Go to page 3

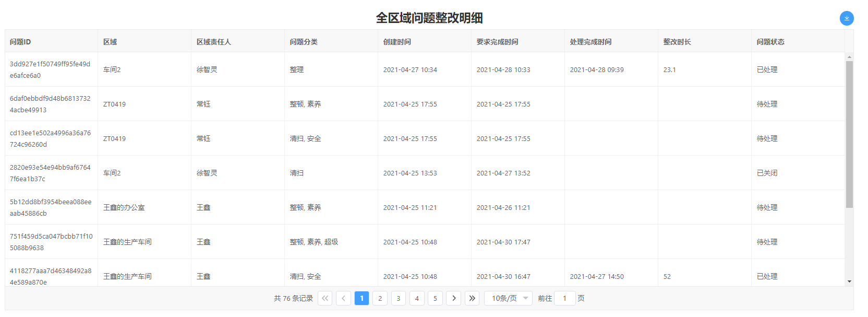pos(399,298)
